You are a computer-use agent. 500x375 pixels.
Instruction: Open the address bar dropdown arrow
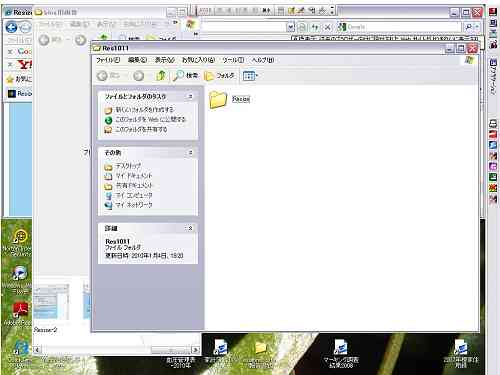point(291,27)
